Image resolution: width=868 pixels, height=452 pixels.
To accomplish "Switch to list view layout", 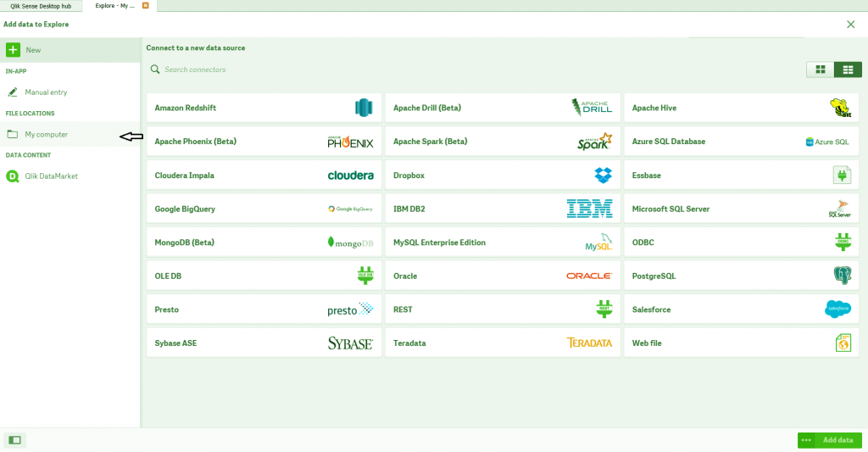I will [848, 70].
